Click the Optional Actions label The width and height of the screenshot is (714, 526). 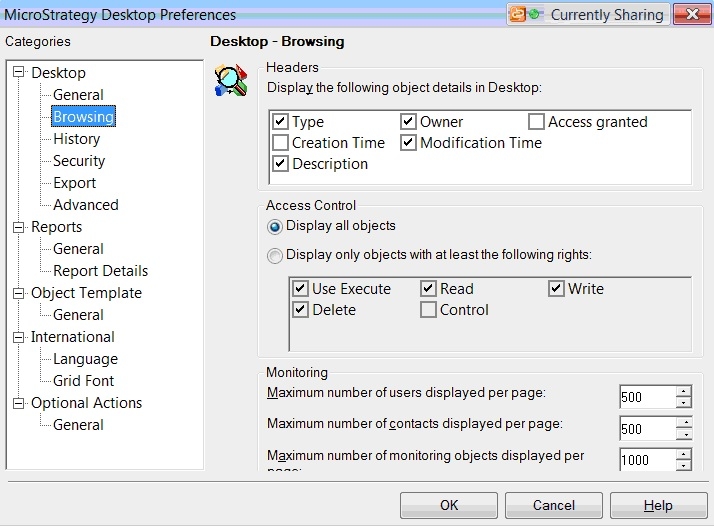click(x=87, y=403)
